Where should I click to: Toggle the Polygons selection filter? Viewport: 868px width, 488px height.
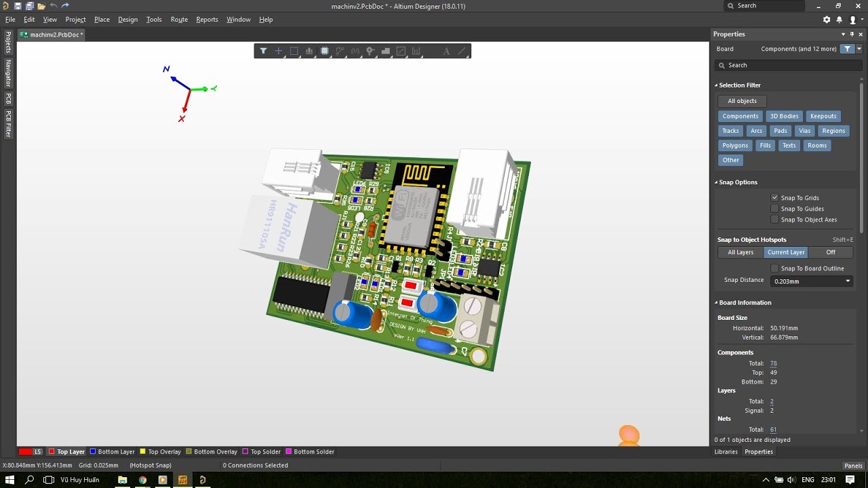[735, 145]
